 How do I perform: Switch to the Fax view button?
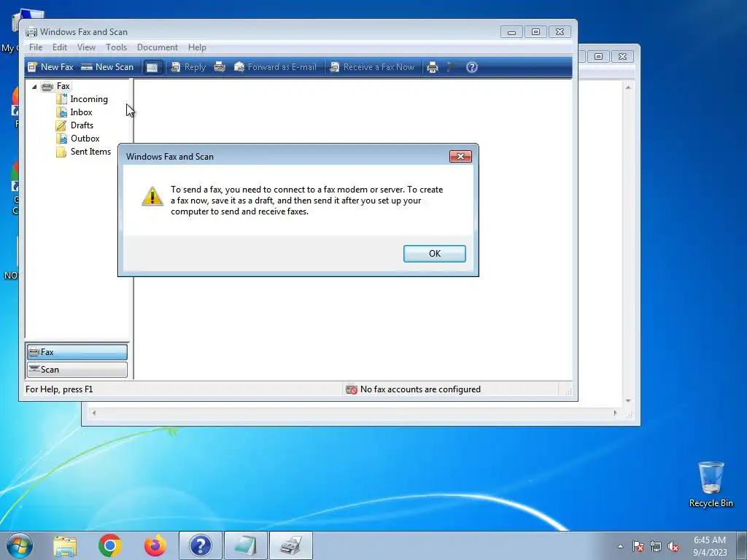coord(77,352)
